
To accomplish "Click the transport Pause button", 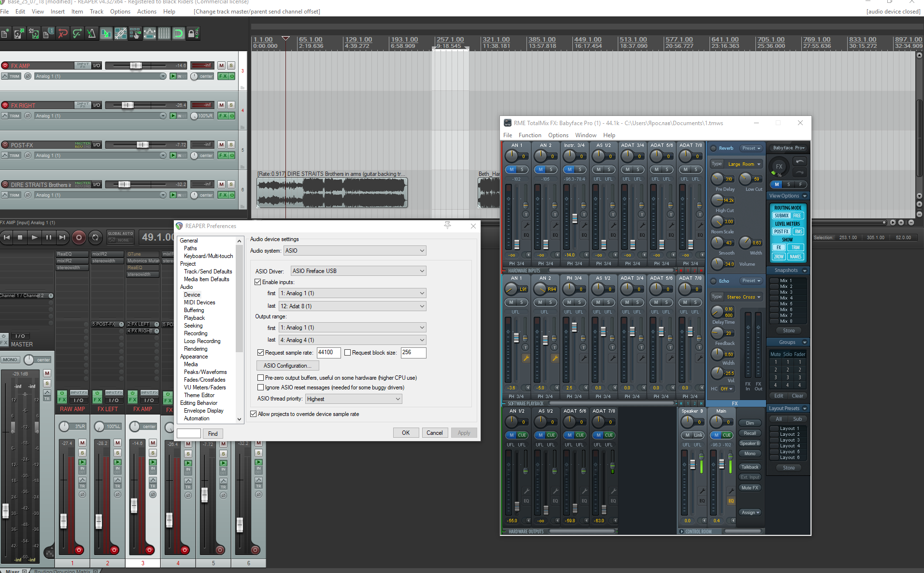I will tap(48, 237).
